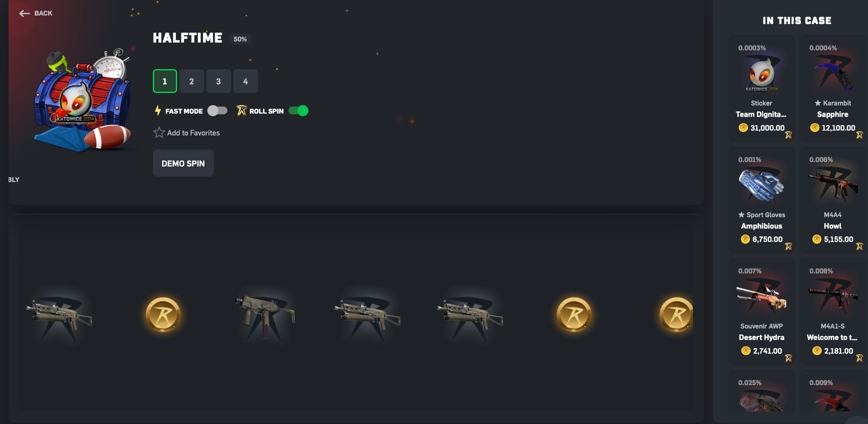The width and height of the screenshot is (868, 424).
Task: Click the roll badge icon on Karambit Sapphire card
Action: [x=859, y=135]
